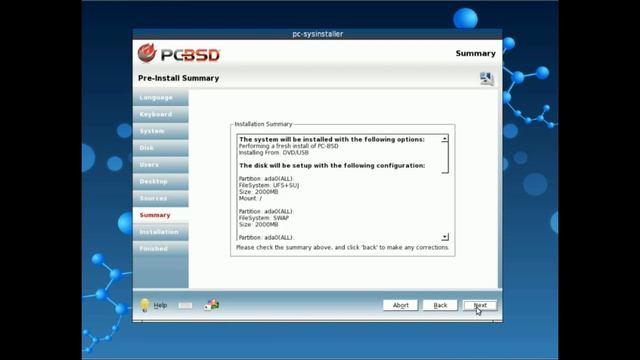Image resolution: width=640 pixels, height=360 pixels.
Task: Click the 'FileSystem: SWAP' line
Action: pyautogui.click(x=264, y=218)
